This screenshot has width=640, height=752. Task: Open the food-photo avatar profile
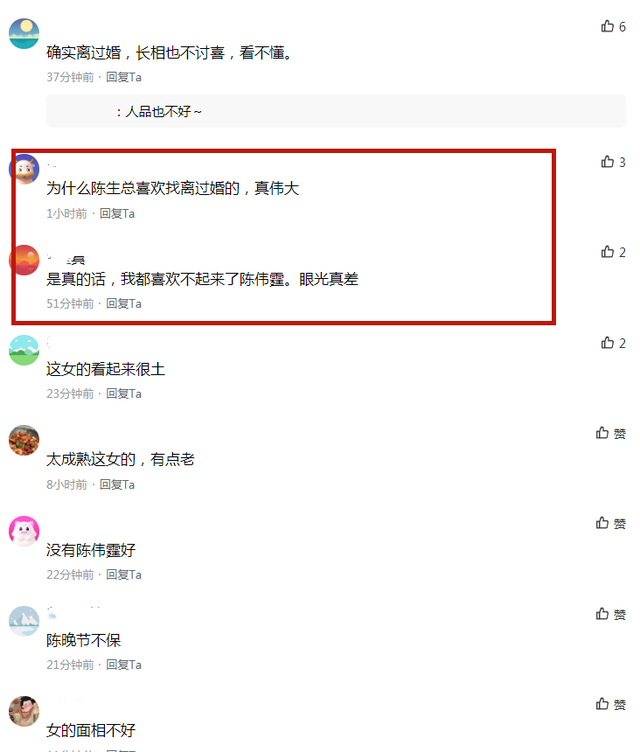24,440
